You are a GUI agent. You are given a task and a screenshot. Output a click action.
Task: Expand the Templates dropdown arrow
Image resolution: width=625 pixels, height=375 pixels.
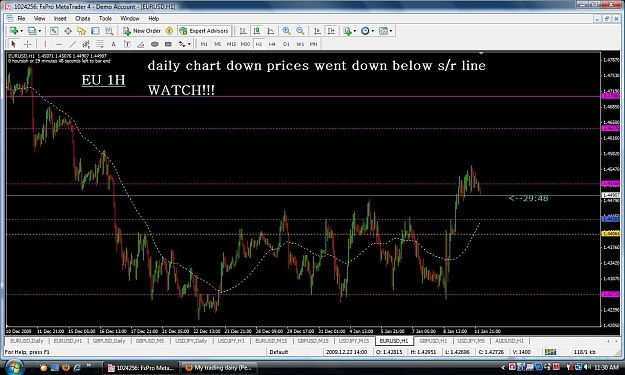391,31
